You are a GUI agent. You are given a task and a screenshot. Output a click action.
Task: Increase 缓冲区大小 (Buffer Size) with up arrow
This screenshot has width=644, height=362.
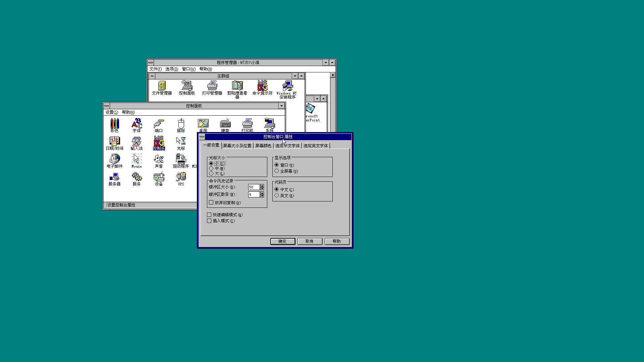262,186
